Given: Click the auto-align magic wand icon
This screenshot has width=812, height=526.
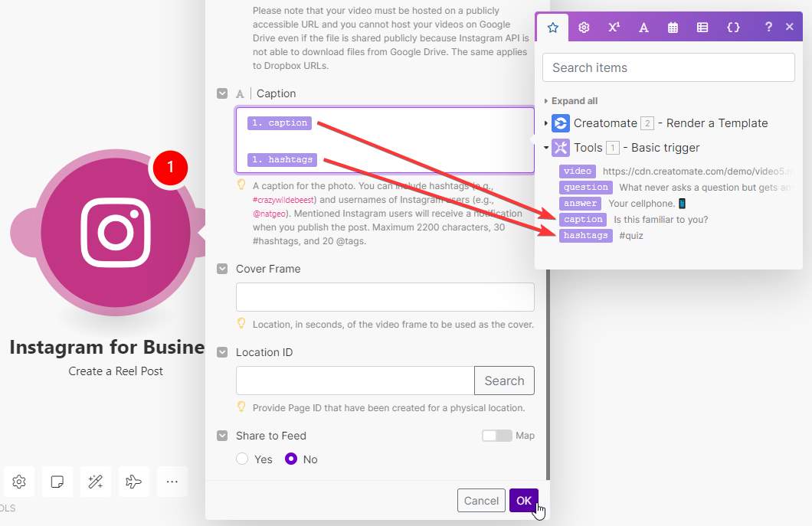Looking at the screenshot, I should click(x=96, y=482).
